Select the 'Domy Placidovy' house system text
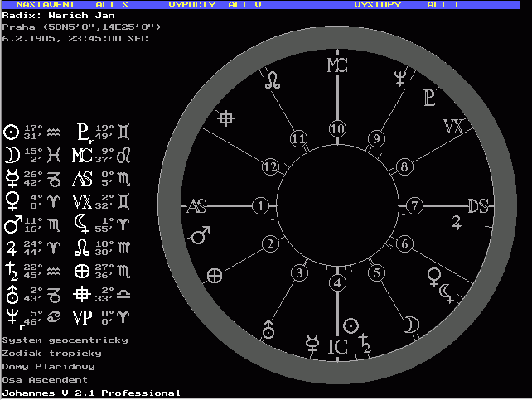This screenshot has width=532, height=400. pos(48,366)
